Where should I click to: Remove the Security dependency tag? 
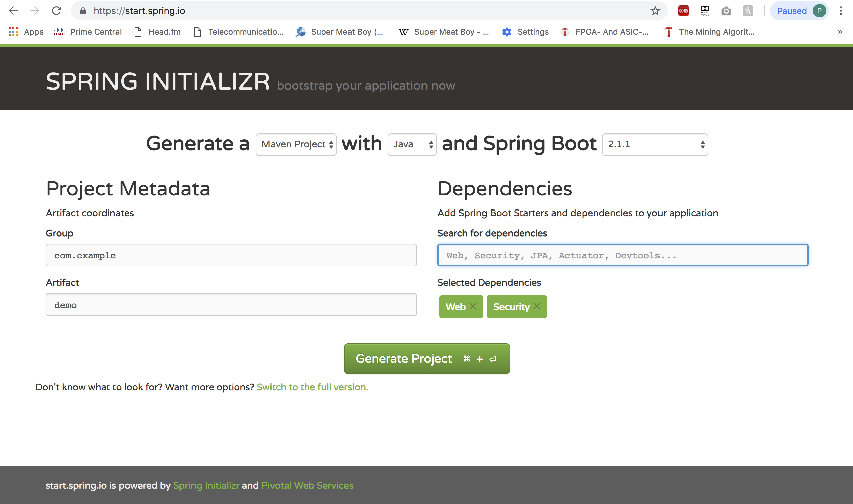click(x=537, y=306)
